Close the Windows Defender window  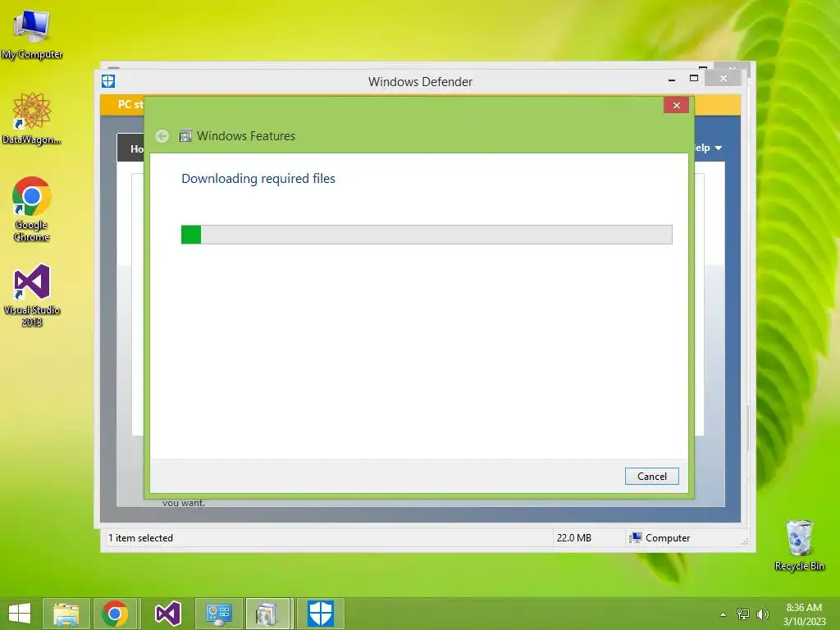pos(724,78)
